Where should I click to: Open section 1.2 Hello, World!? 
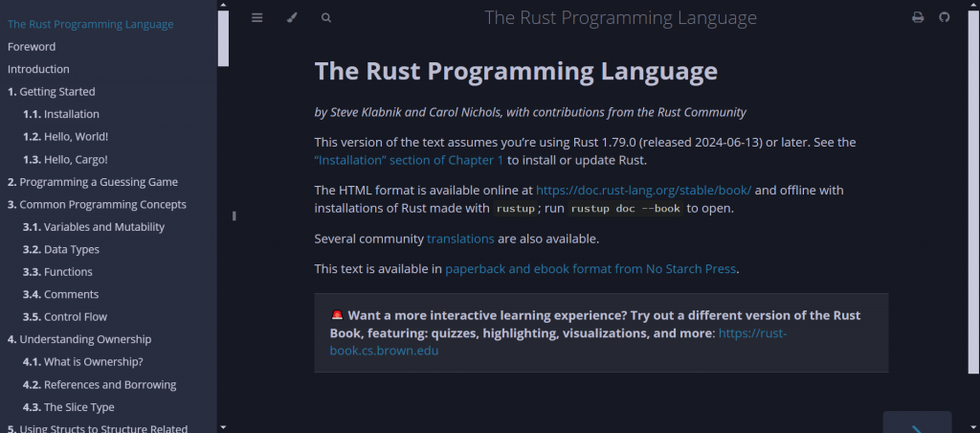[x=66, y=137]
